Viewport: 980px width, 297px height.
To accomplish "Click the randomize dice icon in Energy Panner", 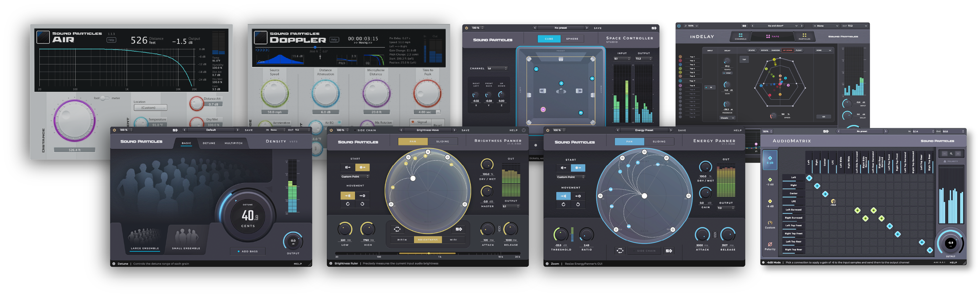I will tap(669, 251).
